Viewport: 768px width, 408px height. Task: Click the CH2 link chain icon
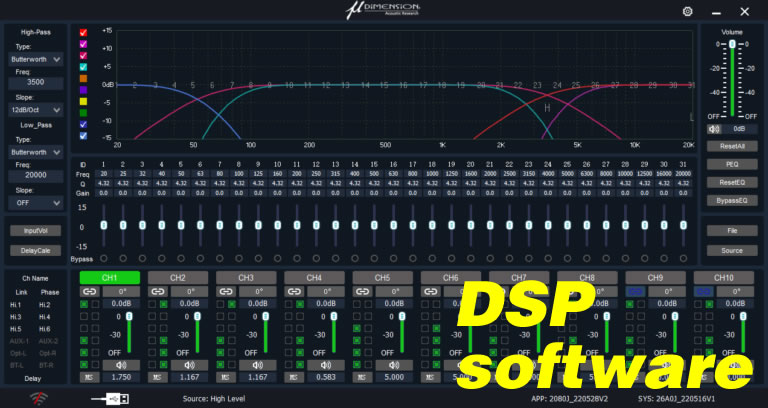(x=158, y=291)
